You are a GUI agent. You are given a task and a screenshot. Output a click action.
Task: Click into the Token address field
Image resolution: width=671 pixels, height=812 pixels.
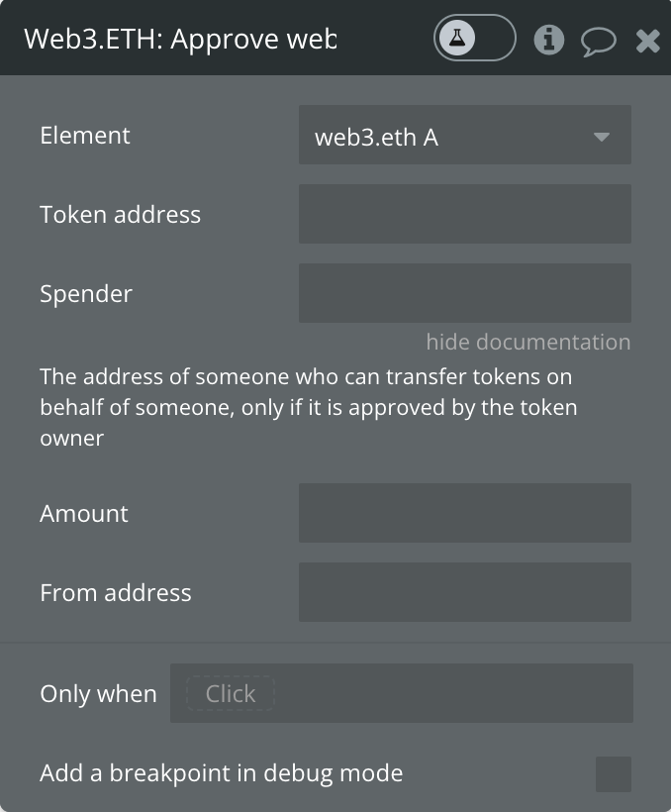464,214
